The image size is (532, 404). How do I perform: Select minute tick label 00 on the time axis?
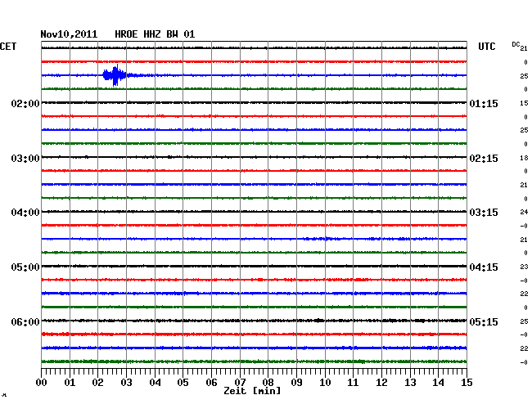tap(42, 382)
